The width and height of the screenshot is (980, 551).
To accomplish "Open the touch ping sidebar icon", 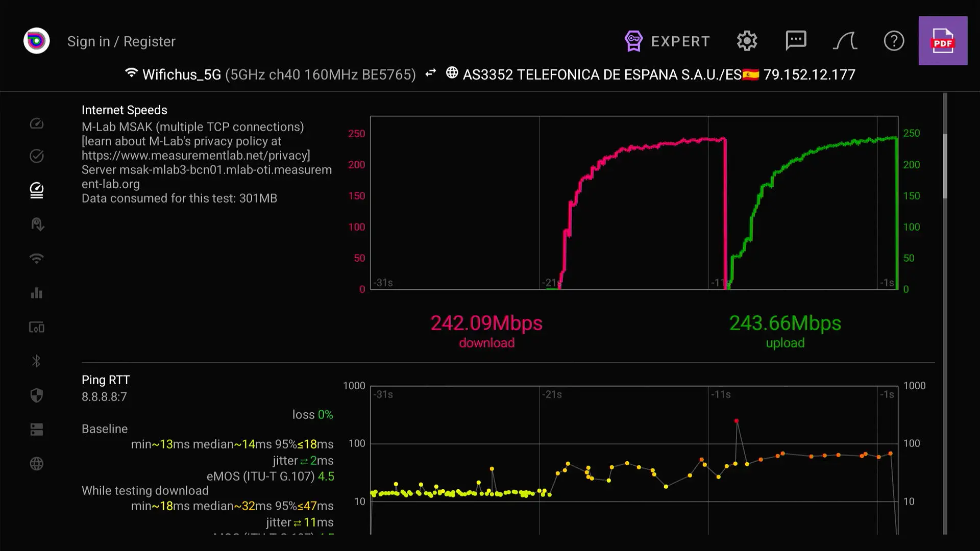I will [37, 224].
